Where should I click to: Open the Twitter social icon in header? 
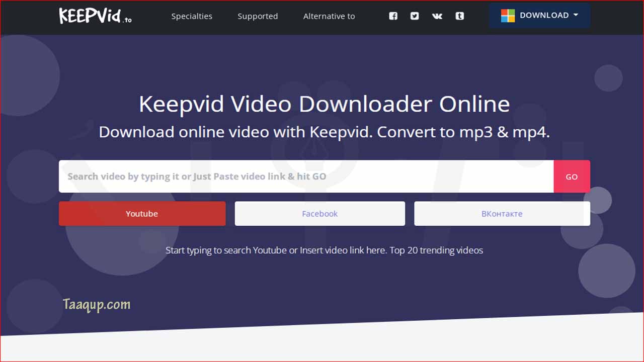tap(415, 16)
